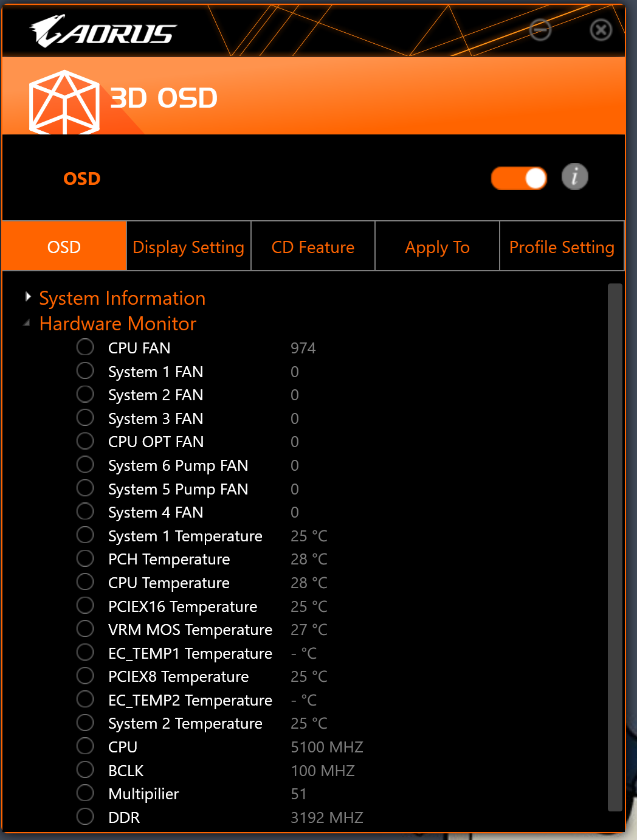
Task: Click the Hardware Monitor heading
Action: (118, 324)
